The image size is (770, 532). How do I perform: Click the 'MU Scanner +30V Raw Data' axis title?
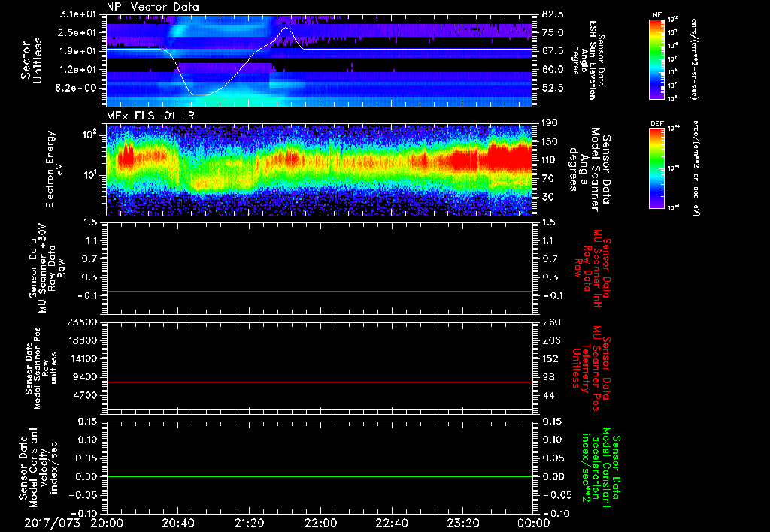tap(47, 268)
